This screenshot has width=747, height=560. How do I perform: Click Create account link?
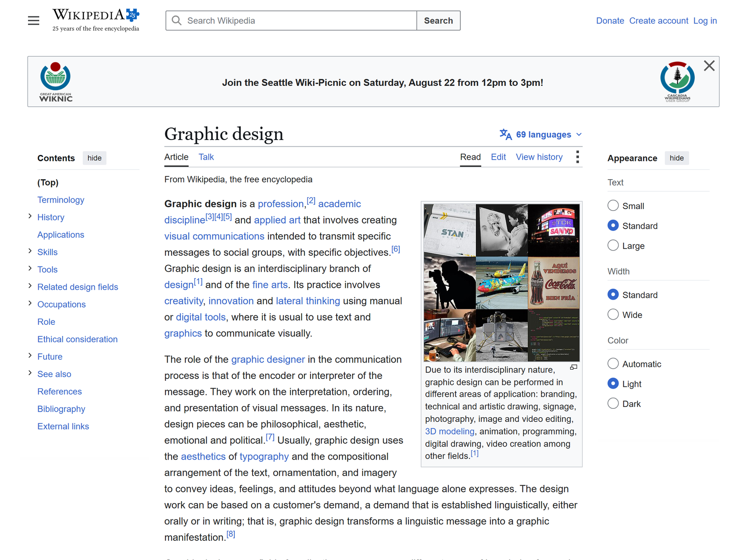pos(658,21)
